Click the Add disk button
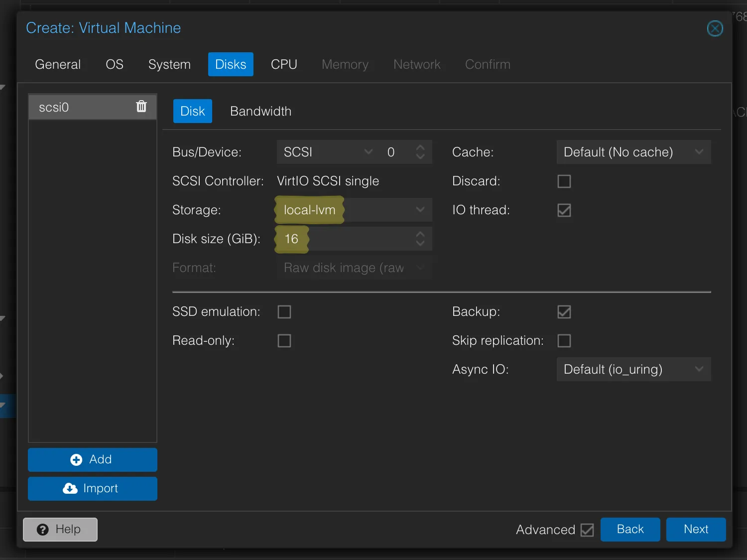This screenshot has width=747, height=560. pyautogui.click(x=93, y=459)
